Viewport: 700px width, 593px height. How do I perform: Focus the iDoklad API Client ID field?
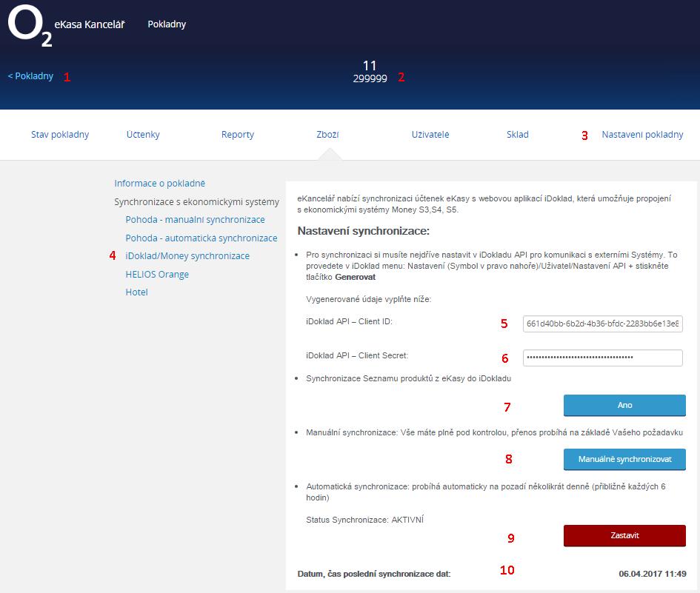603,324
